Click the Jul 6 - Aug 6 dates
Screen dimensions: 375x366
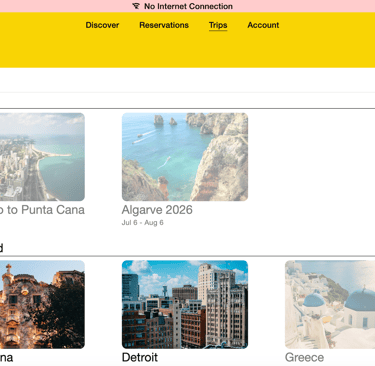click(x=143, y=223)
